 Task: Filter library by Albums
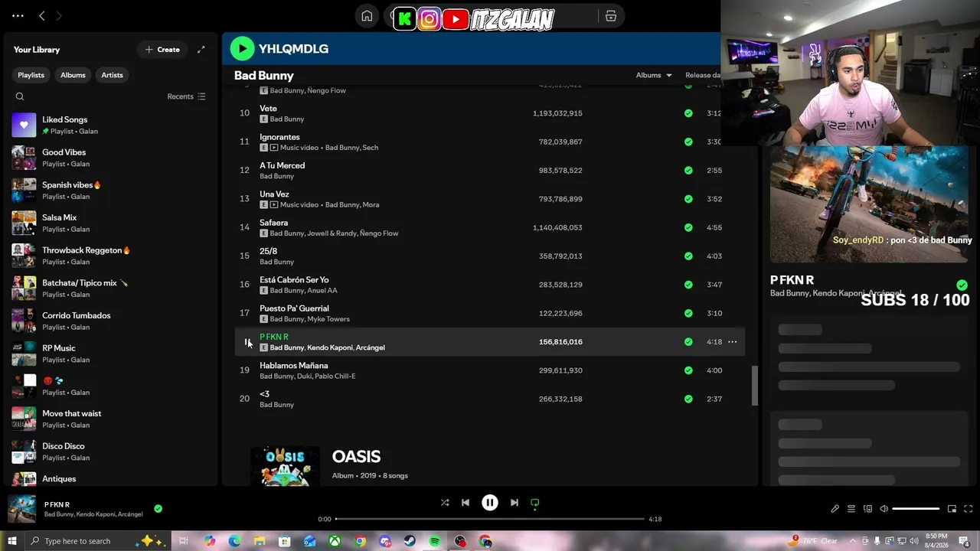(x=73, y=75)
